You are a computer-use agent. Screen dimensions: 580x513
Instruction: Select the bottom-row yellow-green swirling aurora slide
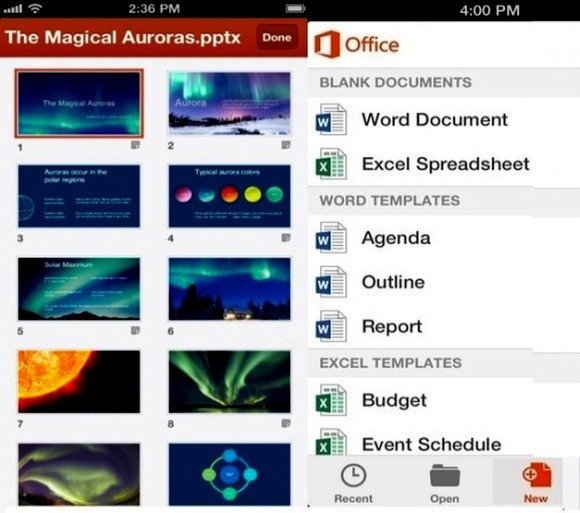pos(79,475)
